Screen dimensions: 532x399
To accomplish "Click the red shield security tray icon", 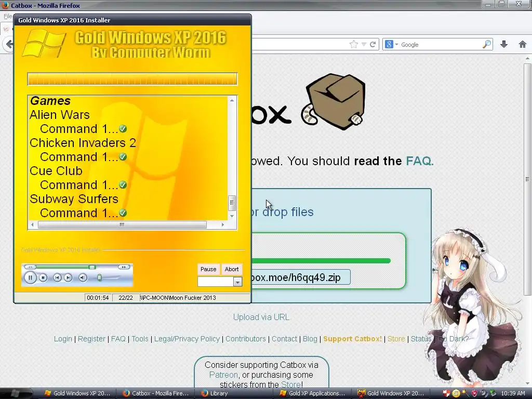I will [474, 393].
